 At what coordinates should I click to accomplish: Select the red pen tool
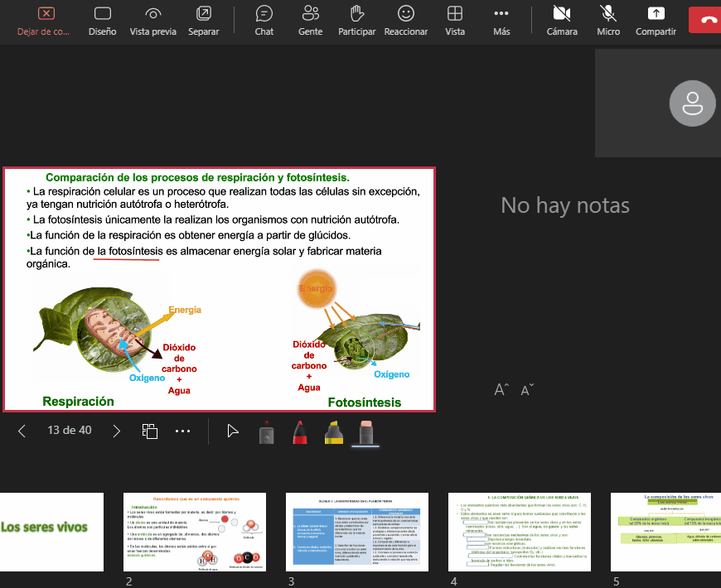tap(300, 431)
